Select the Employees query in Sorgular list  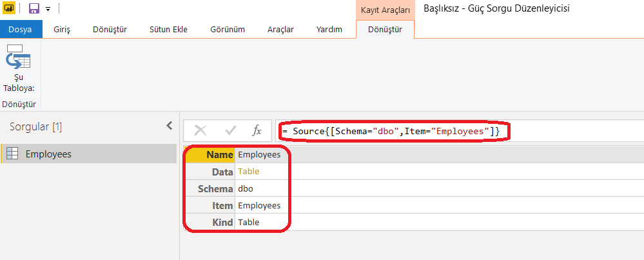(48, 154)
